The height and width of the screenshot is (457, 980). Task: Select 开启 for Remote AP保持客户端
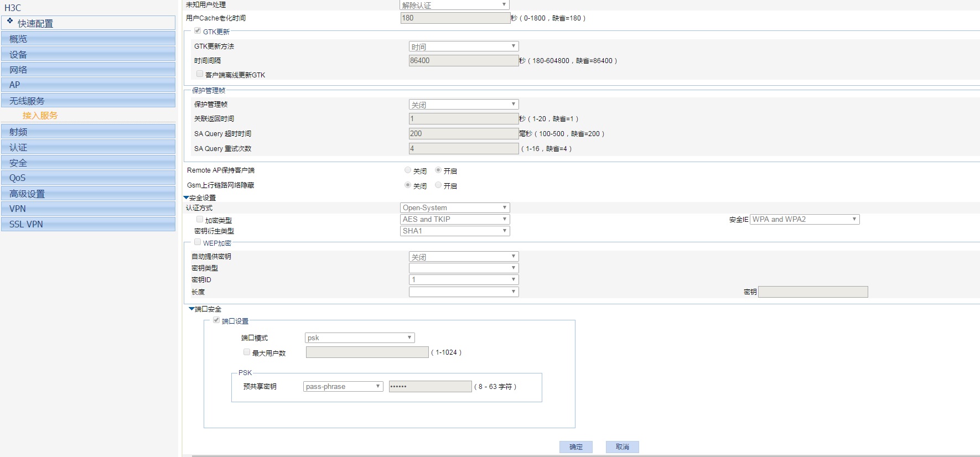(x=438, y=170)
